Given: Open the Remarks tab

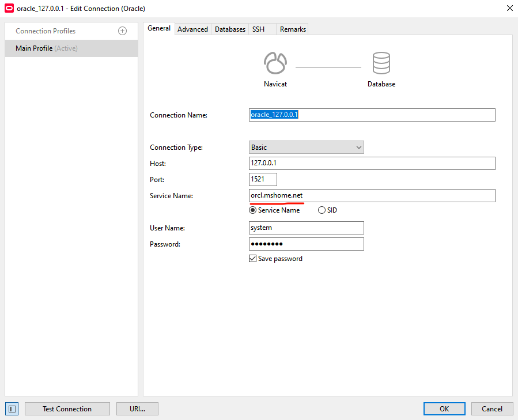Looking at the screenshot, I should pos(293,29).
